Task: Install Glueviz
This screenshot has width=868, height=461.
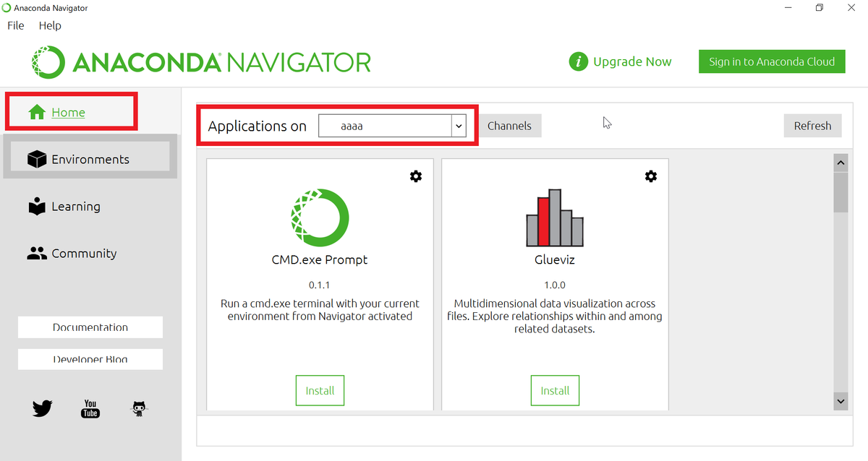Action: [555, 391]
